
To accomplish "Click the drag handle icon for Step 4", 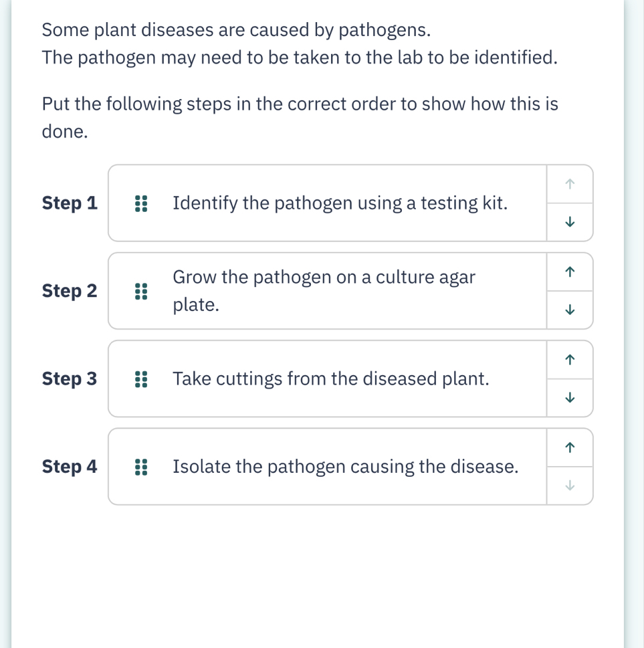I will [140, 467].
